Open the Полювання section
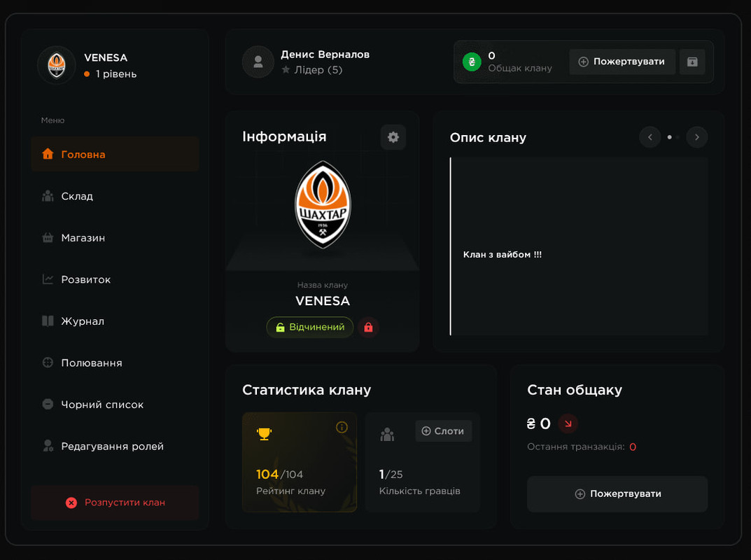The width and height of the screenshot is (751, 560). pyautogui.click(x=115, y=363)
